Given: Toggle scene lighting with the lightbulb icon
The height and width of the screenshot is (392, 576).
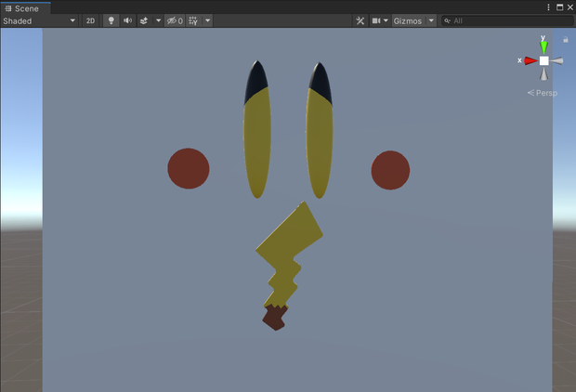Looking at the screenshot, I should (111, 21).
